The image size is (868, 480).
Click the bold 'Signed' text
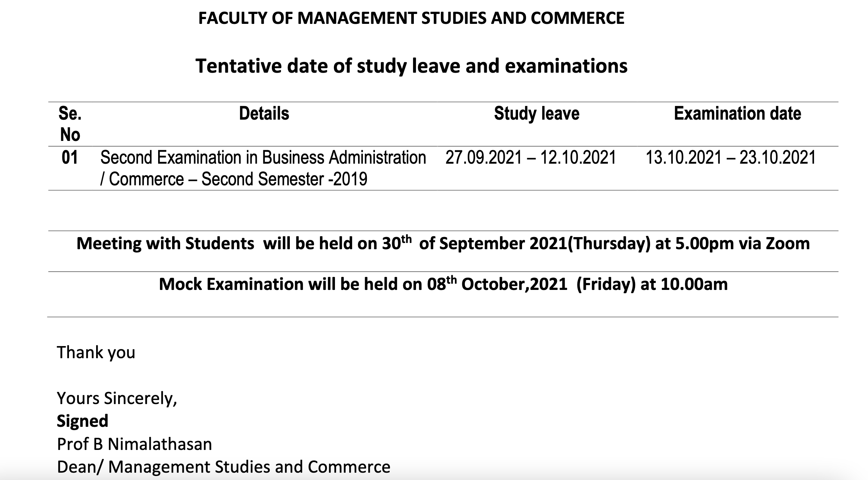pos(83,421)
